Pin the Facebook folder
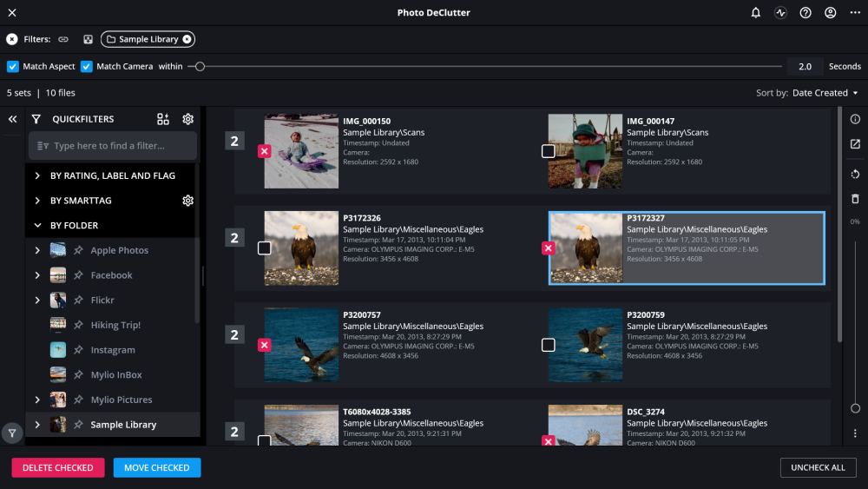 pos(79,275)
